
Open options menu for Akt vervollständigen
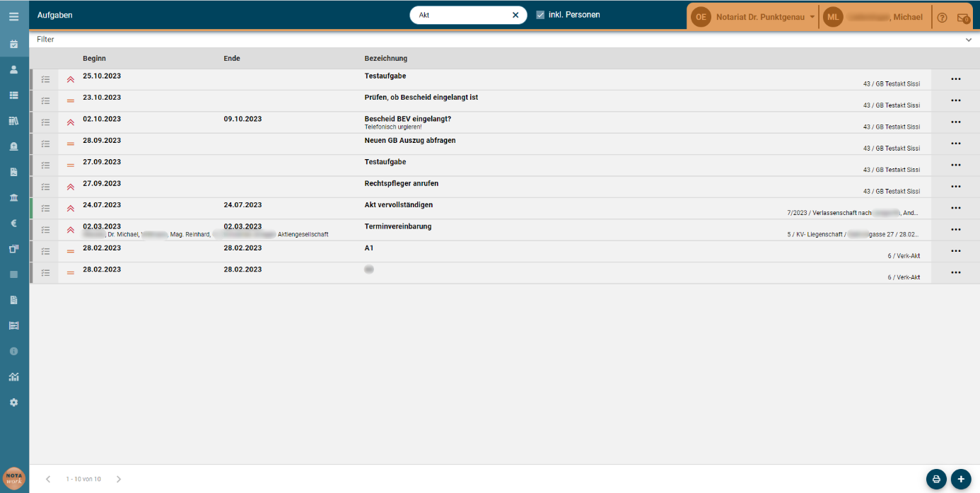point(956,208)
